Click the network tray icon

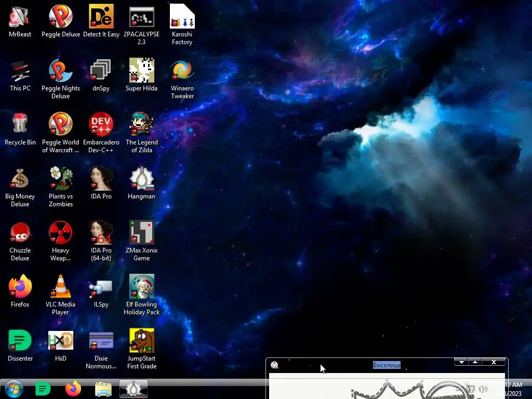[x=471, y=389]
